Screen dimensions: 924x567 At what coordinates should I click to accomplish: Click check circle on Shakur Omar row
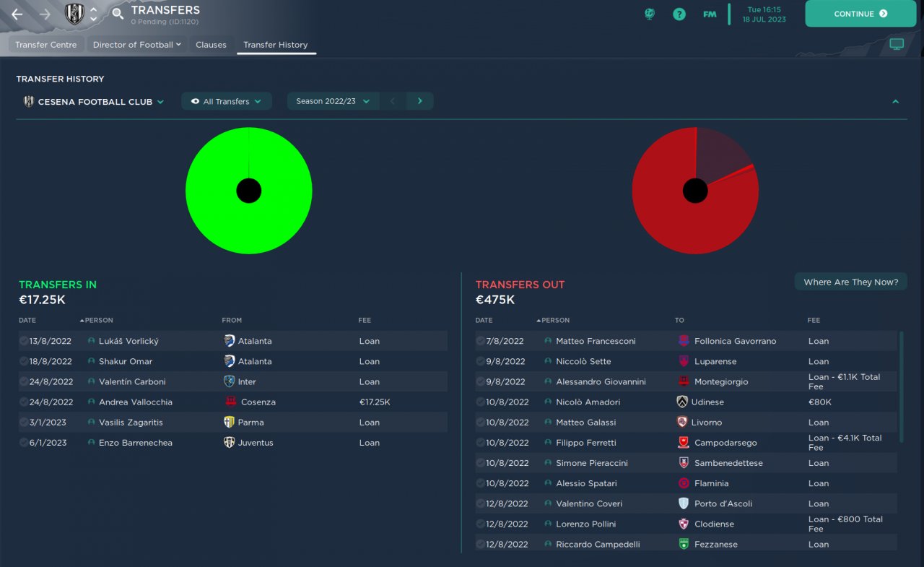(24, 361)
